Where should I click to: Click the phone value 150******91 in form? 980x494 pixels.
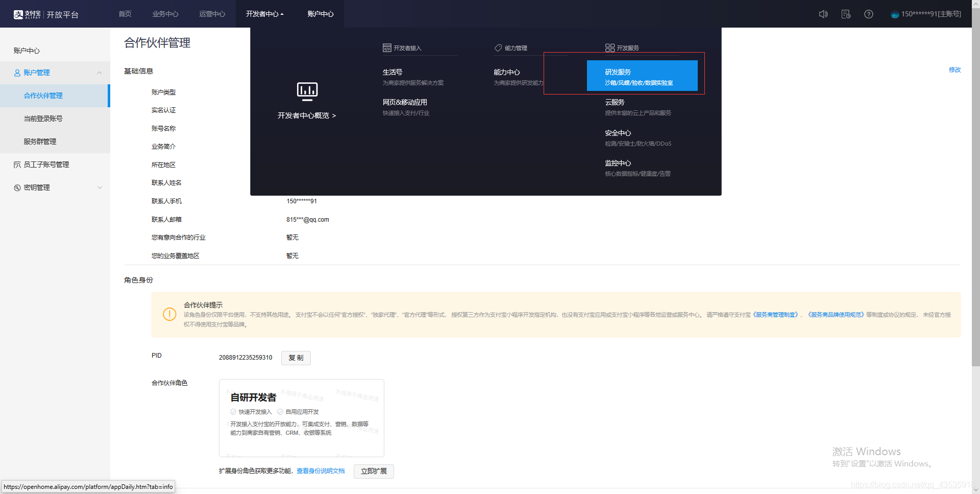(302, 201)
